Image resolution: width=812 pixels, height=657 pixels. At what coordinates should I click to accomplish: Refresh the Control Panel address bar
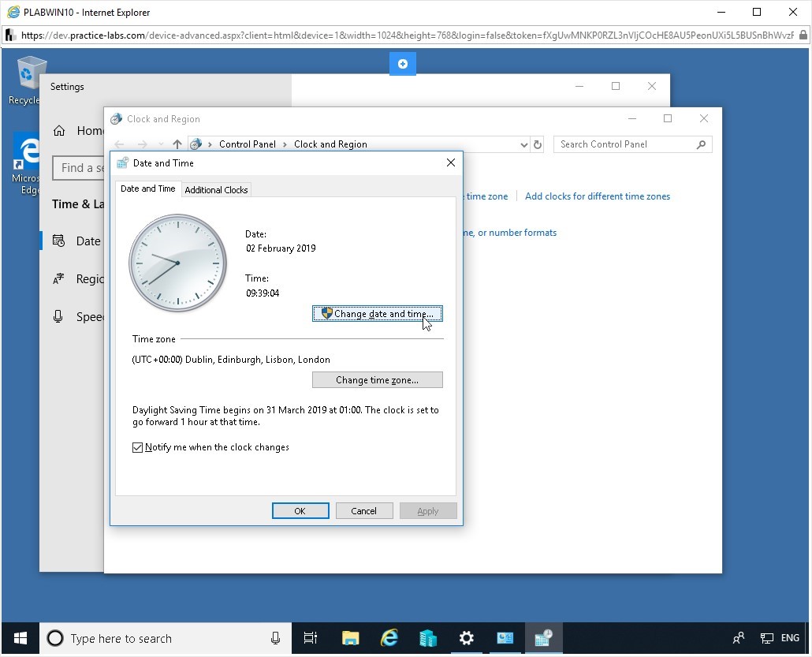[538, 144]
